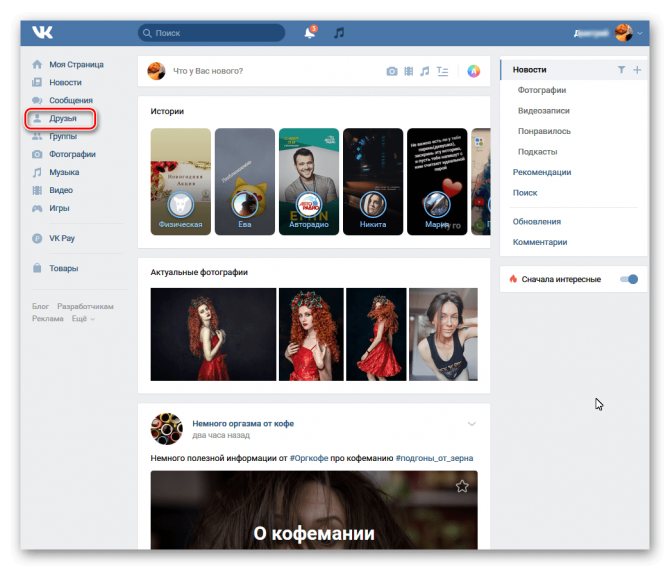Click the Игры gamepad icon in the sidebar
Image resolution: width=670 pixels, height=570 pixels.
[37, 208]
